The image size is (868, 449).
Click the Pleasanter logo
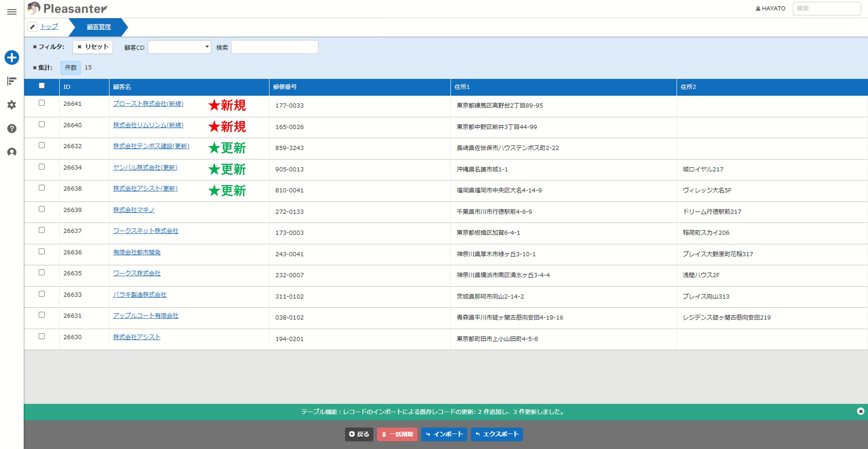click(68, 8)
